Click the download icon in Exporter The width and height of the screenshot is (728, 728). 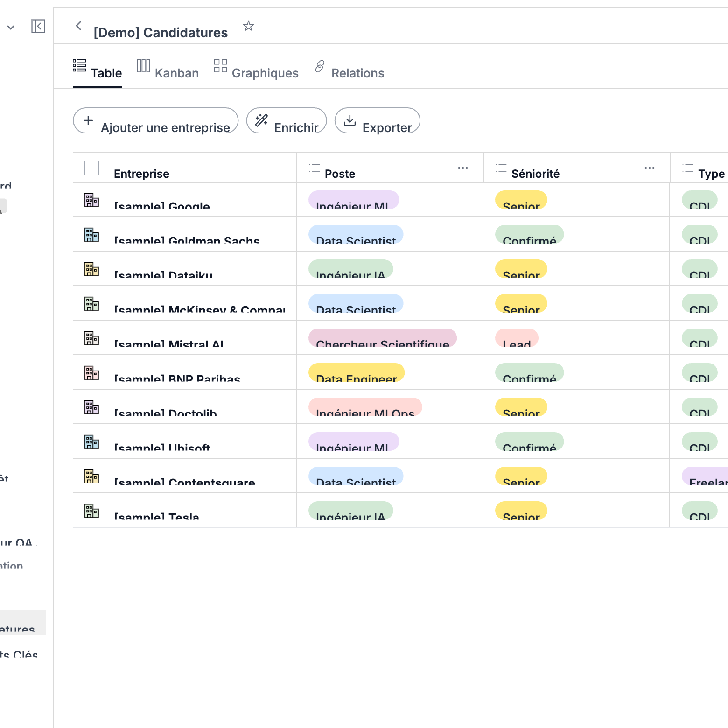pyautogui.click(x=350, y=120)
